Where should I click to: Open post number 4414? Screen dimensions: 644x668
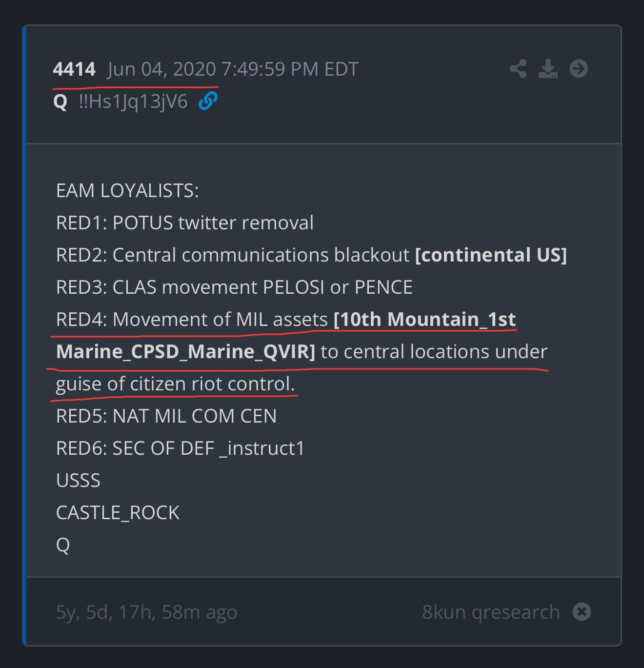pyautogui.click(x=74, y=69)
